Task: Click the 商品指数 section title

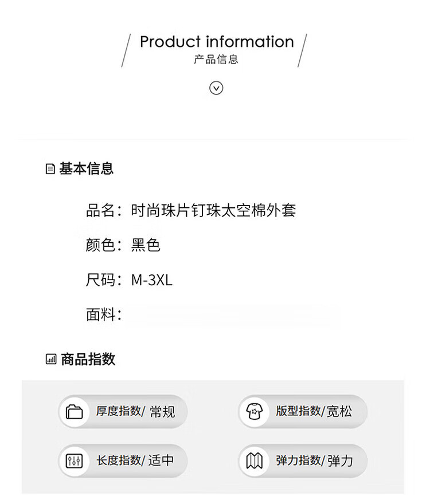Action: tap(88, 359)
